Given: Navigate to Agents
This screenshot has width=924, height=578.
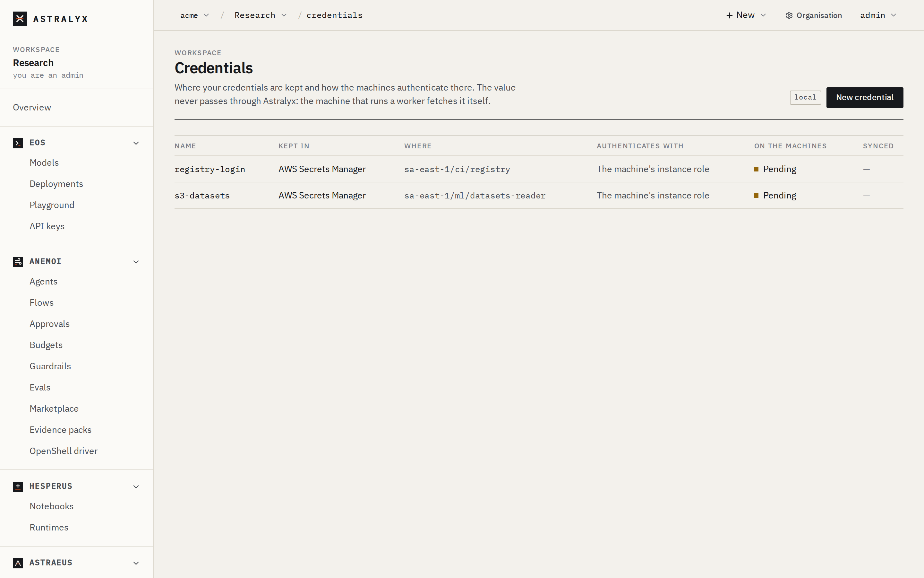Looking at the screenshot, I should click(44, 282).
